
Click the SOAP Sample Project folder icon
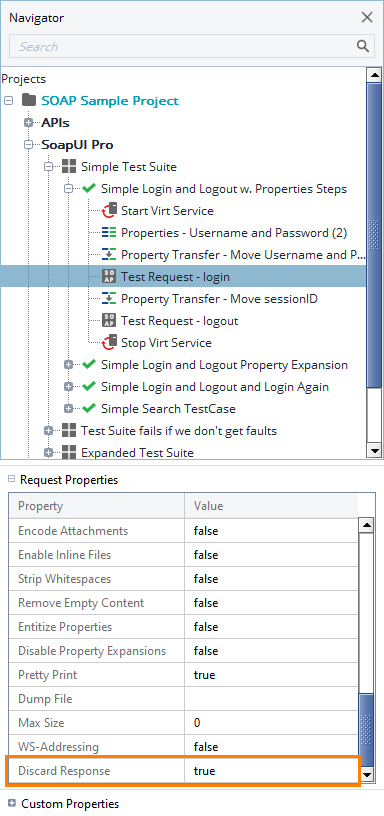coord(29,100)
